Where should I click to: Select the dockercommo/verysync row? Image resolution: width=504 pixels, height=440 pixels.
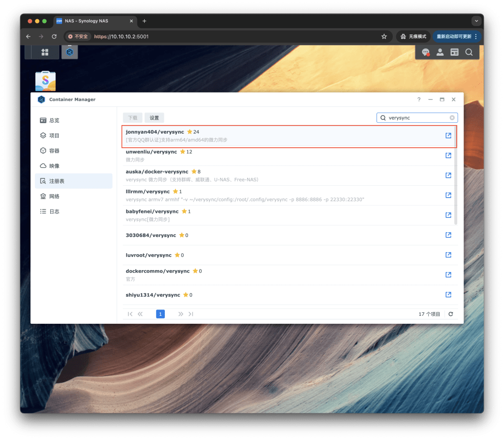288,275
